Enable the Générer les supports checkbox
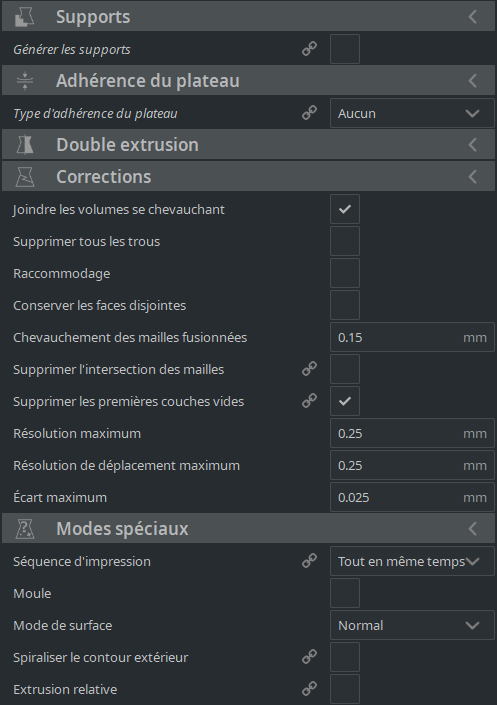The width and height of the screenshot is (497, 705). click(345, 49)
